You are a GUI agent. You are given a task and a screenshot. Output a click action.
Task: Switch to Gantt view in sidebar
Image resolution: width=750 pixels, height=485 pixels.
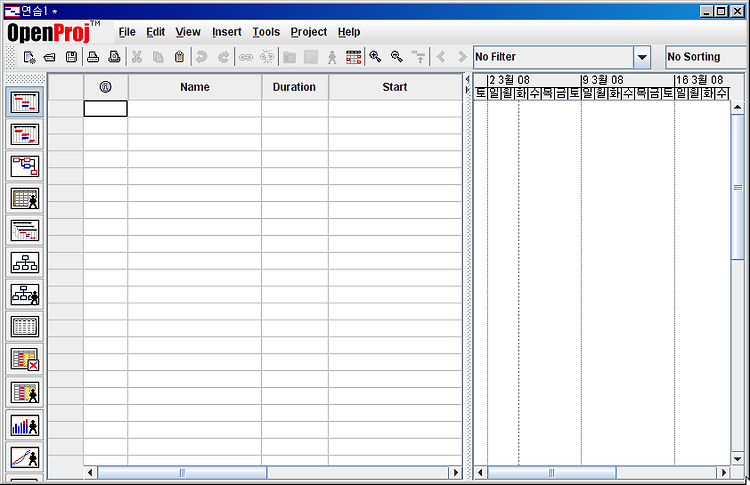pos(25,102)
